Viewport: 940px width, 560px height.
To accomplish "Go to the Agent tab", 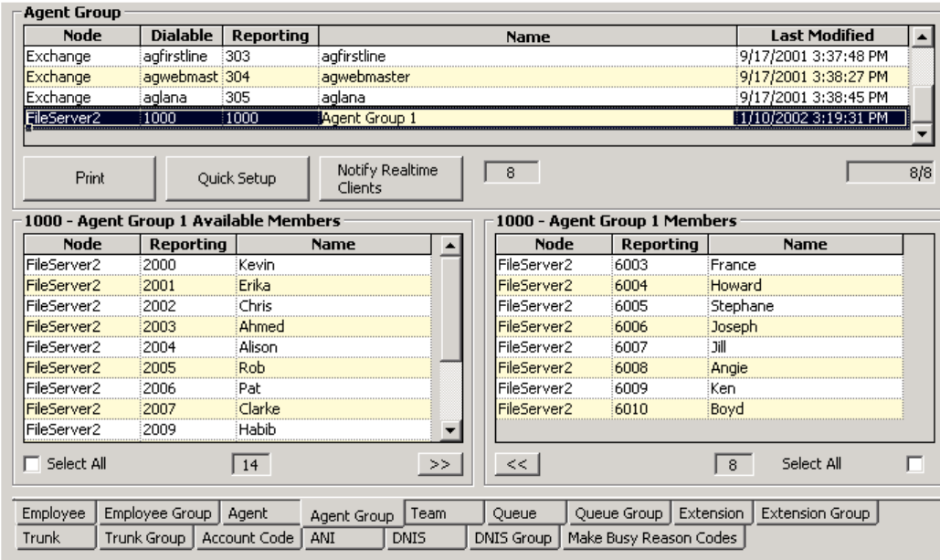I will click(259, 513).
